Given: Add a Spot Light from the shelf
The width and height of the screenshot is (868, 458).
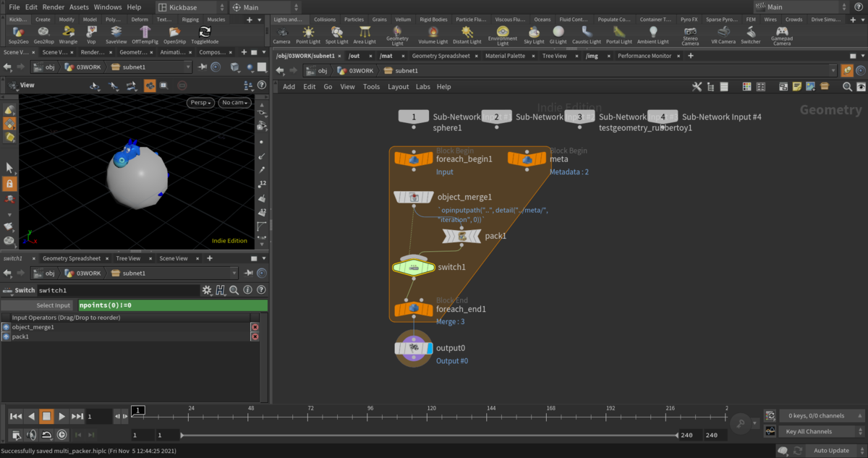Looking at the screenshot, I should click(x=336, y=35).
